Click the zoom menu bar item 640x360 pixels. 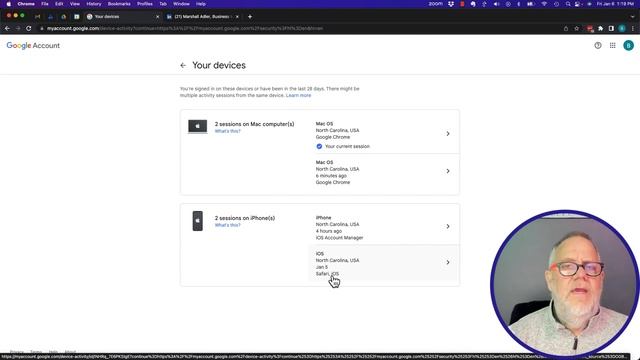pos(436,4)
